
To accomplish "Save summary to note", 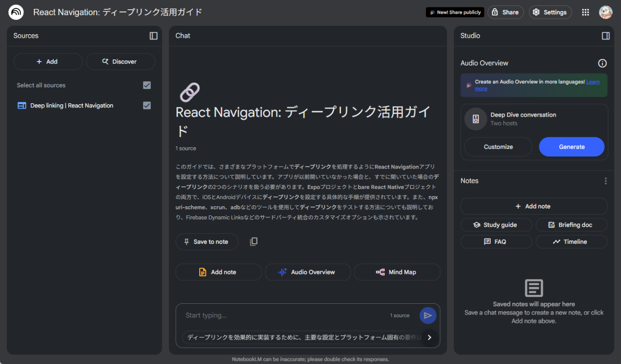I will tap(207, 242).
